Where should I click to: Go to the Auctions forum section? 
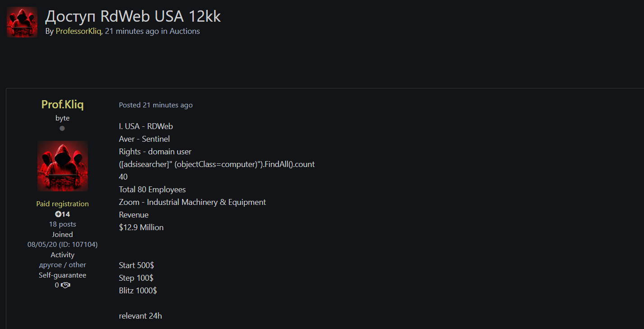(185, 31)
